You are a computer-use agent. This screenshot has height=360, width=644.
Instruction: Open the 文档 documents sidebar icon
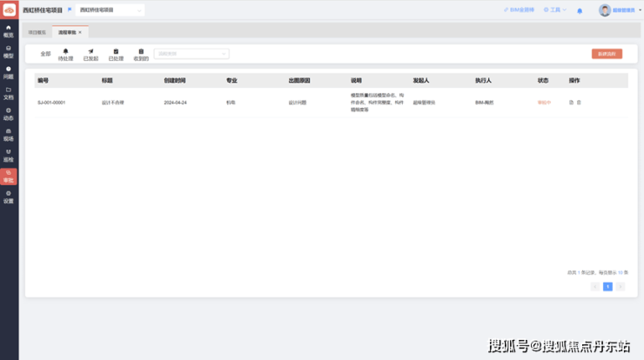[x=9, y=93]
